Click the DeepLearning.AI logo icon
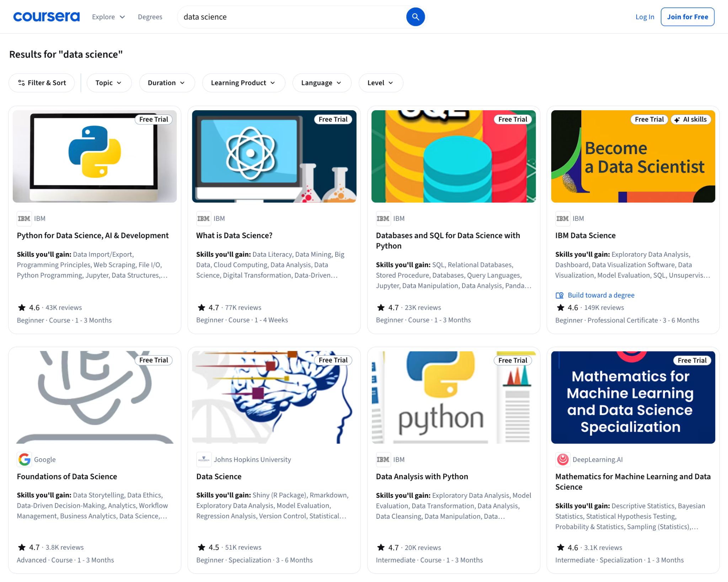This screenshot has width=728, height=582. pos(563,459)
